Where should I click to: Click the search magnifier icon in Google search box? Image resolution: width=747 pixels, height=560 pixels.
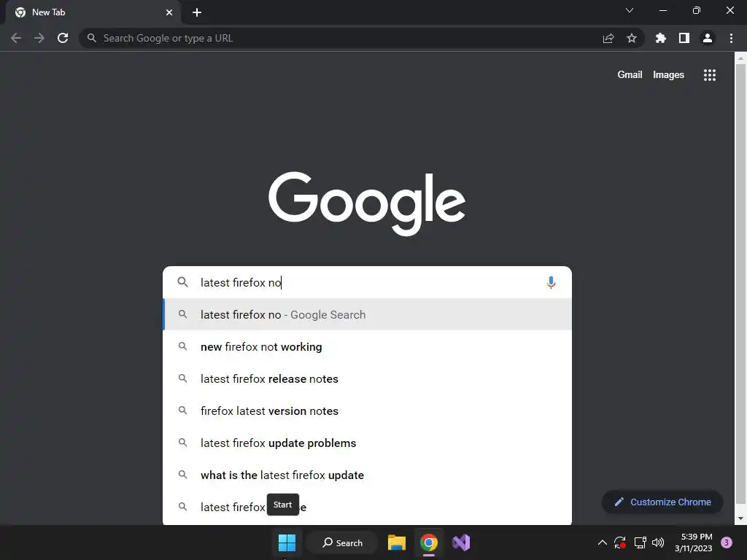point(182,282)
